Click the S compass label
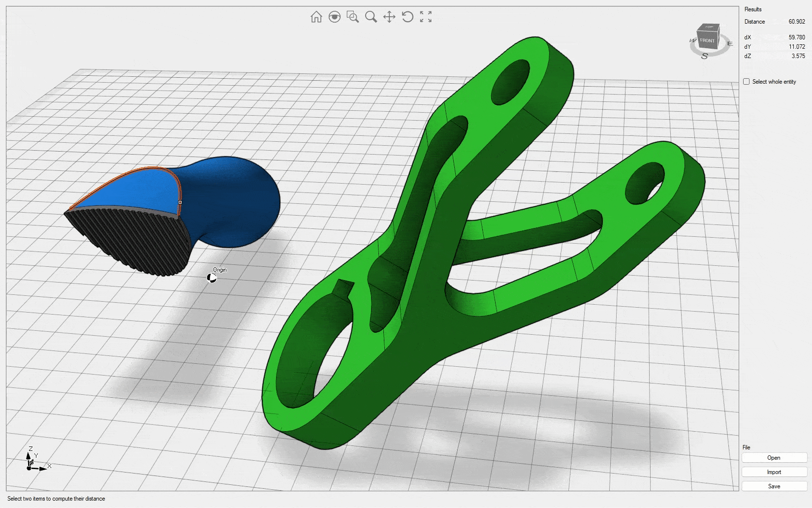This screenshot has width=812, height=508. (704, 57)
